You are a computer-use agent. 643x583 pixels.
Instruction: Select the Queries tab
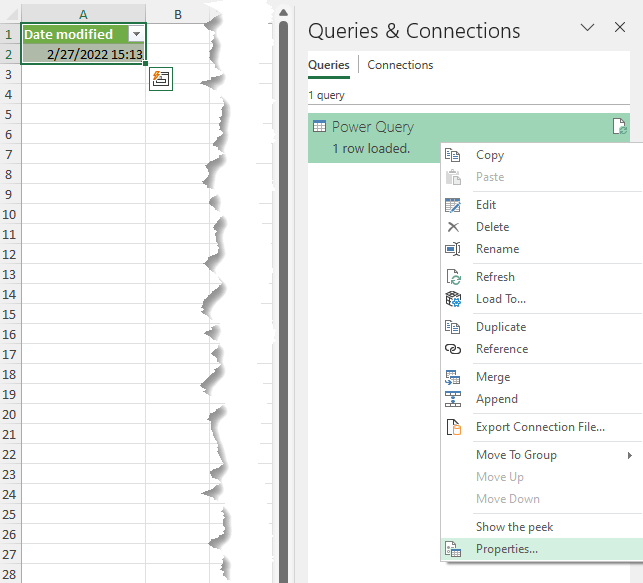[328, 65]
